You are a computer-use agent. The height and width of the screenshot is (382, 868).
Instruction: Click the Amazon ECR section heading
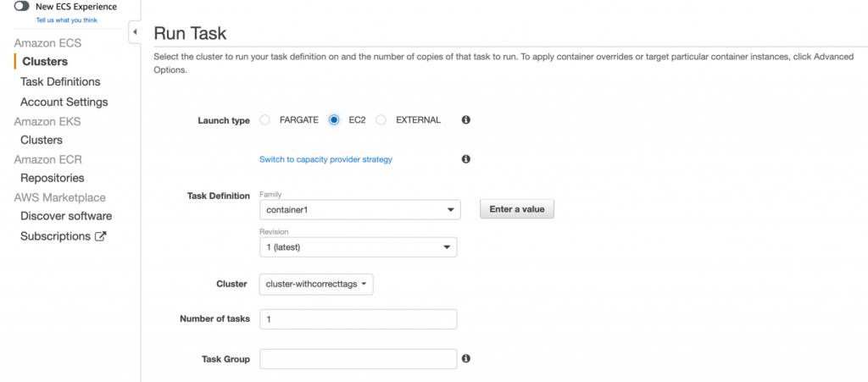coord(47,160)
